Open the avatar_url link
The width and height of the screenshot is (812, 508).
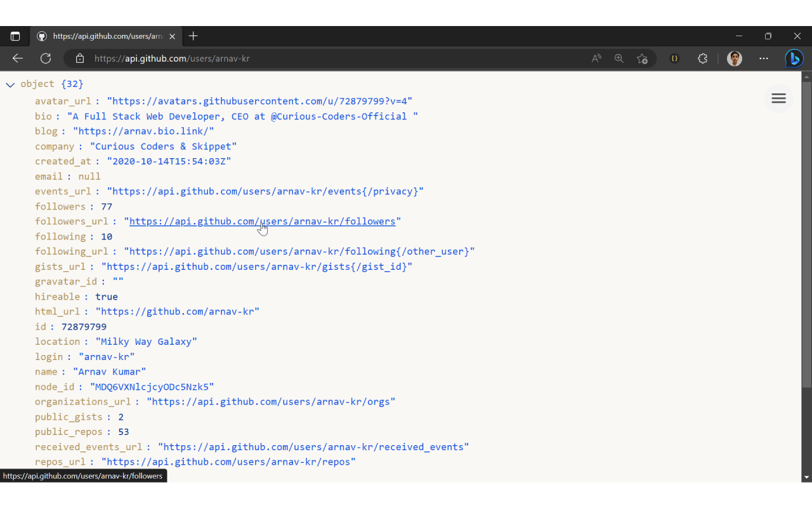260,101
